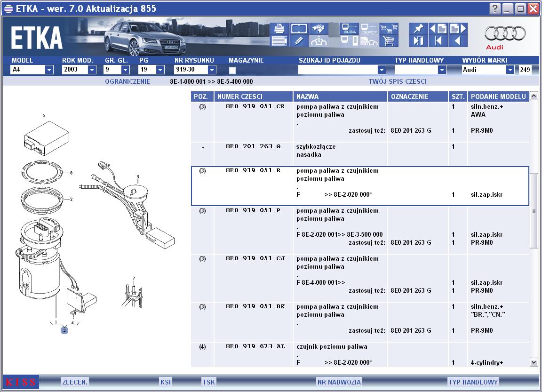Click the NAZWA column header
The image size is (542, 392).
[340, 96]
